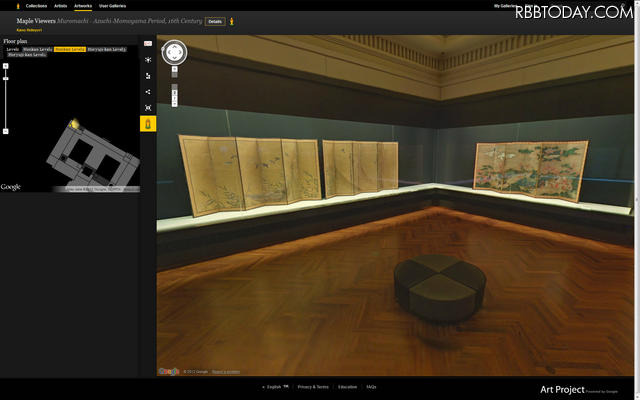
Task: Open the Privacy & Terms link
Action: pos(313,387)
